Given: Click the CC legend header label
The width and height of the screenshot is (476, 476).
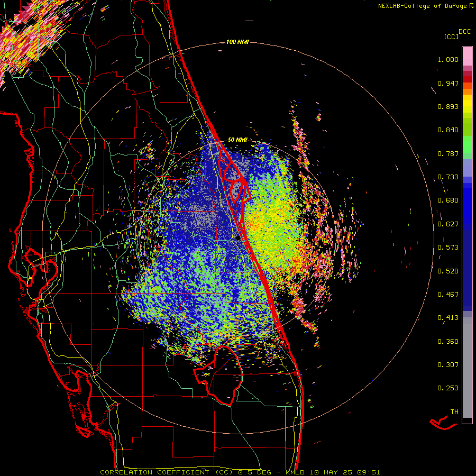Looking at the screenshot, I should pos(451,36).
